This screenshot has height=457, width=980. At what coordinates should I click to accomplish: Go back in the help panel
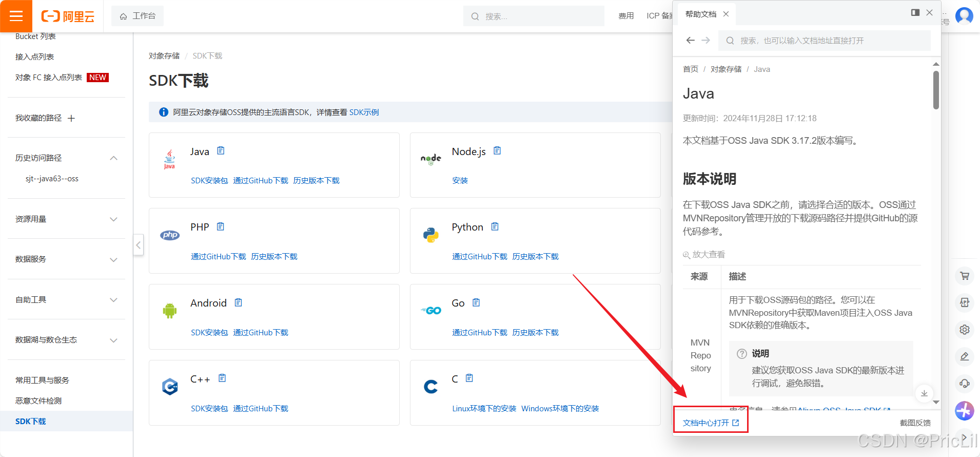click(691, 40)
